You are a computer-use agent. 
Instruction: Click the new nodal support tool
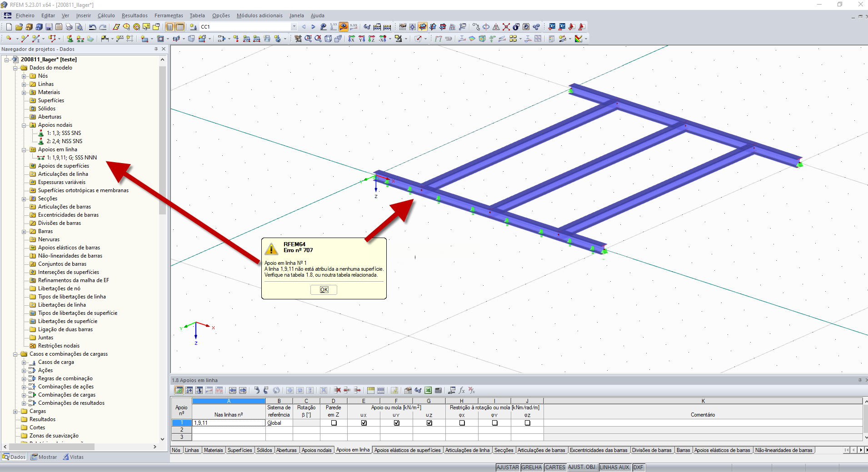(70, 39)
